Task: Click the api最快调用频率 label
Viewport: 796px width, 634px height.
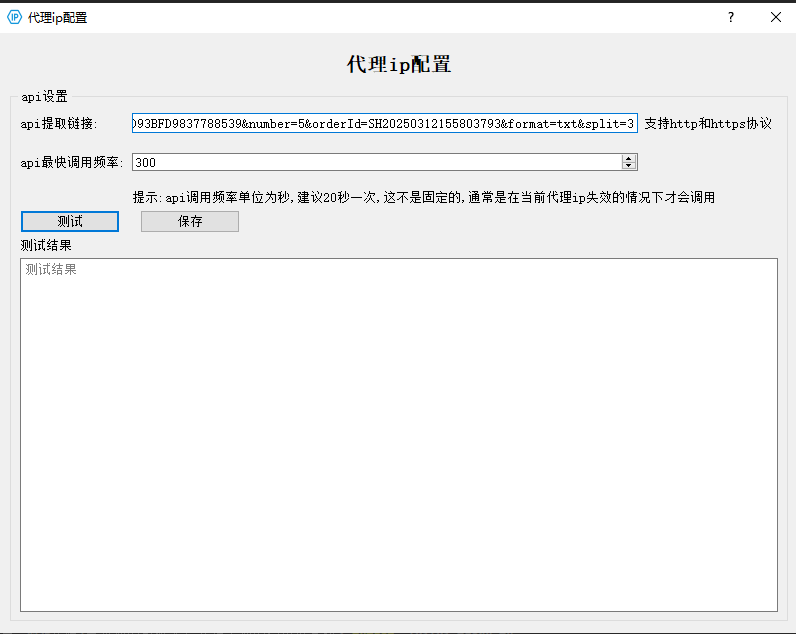Action: pos(72,162)
